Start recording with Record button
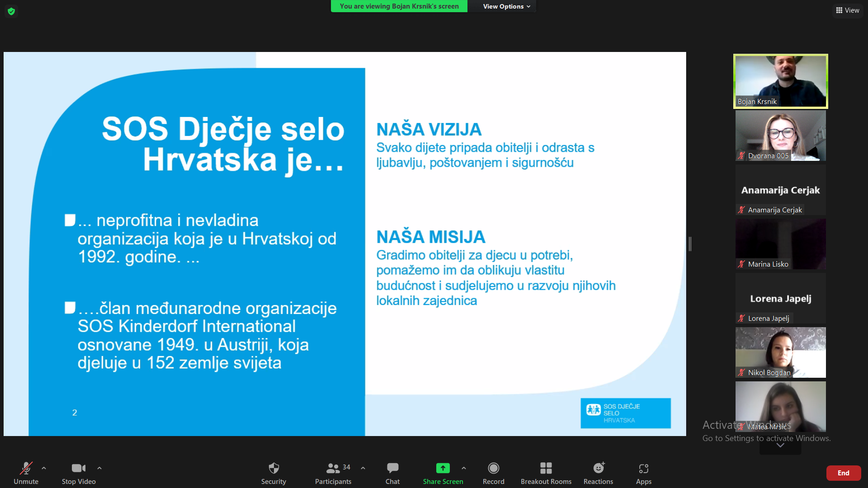The image size is (868, 488). (x=493, y=473)
